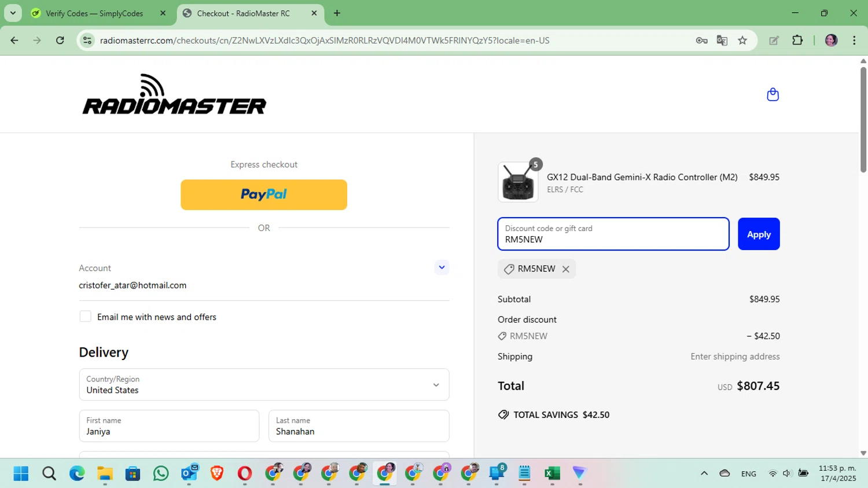
Task: Open the Chrome profile avatar
Action: 832,41
